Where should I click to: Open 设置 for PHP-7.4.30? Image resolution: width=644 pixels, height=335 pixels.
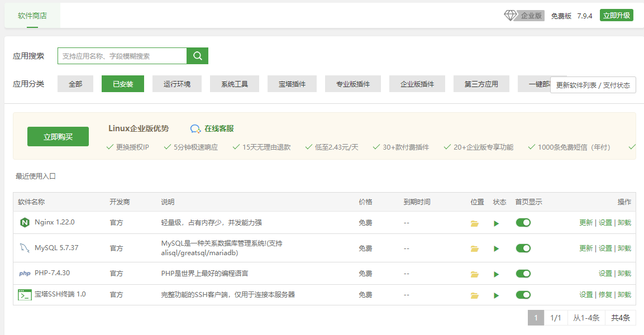pos(605,274)
